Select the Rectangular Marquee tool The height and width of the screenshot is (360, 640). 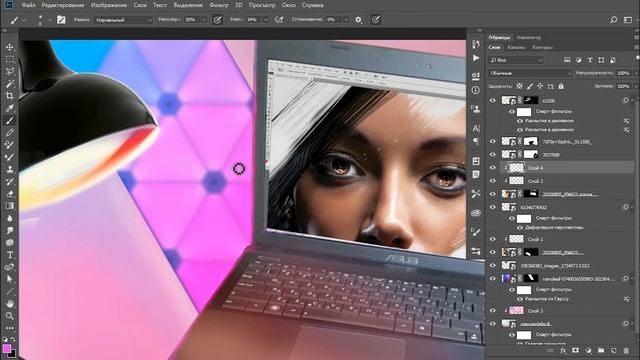coord(9,60)
